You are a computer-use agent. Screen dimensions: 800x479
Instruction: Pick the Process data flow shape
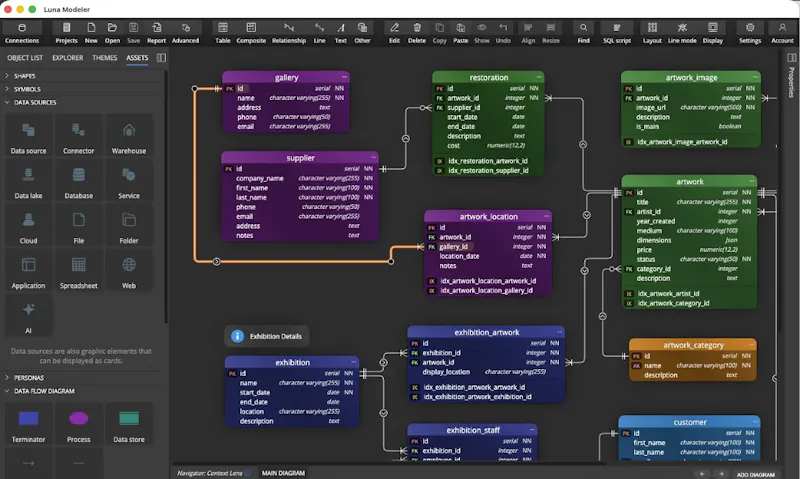coord(79,424)
